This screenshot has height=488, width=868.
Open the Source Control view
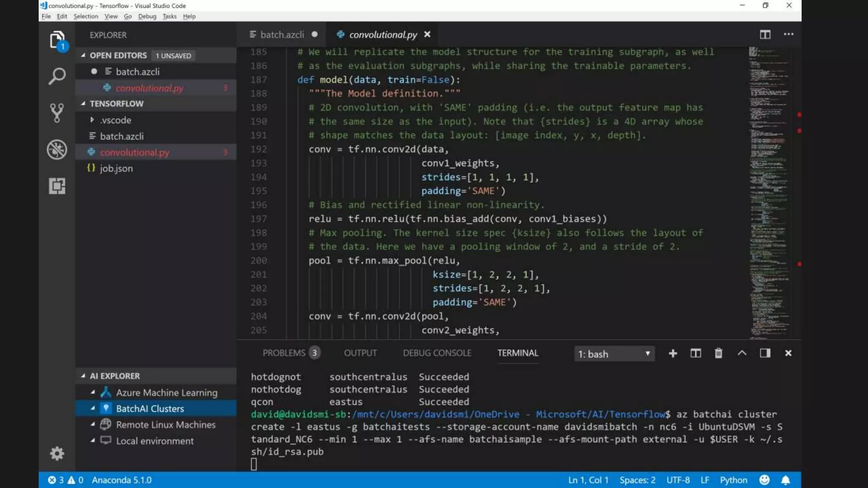coord(57,113)
